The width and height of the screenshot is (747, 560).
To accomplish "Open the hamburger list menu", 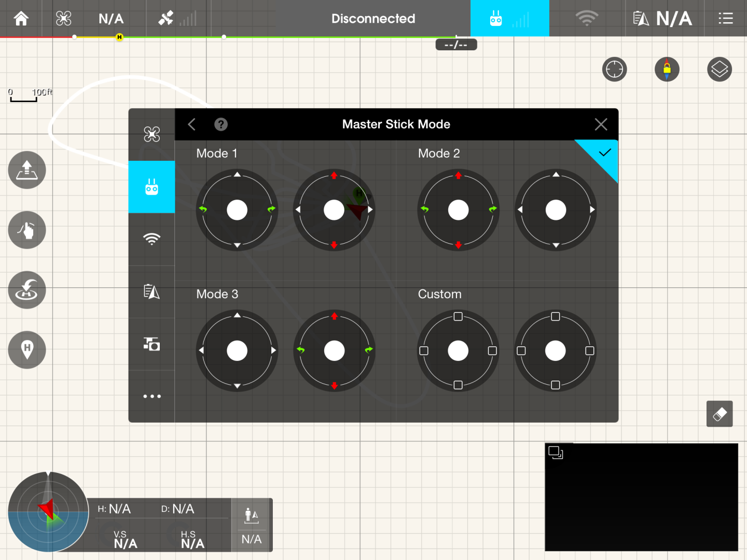I will [x=725, y=19].
